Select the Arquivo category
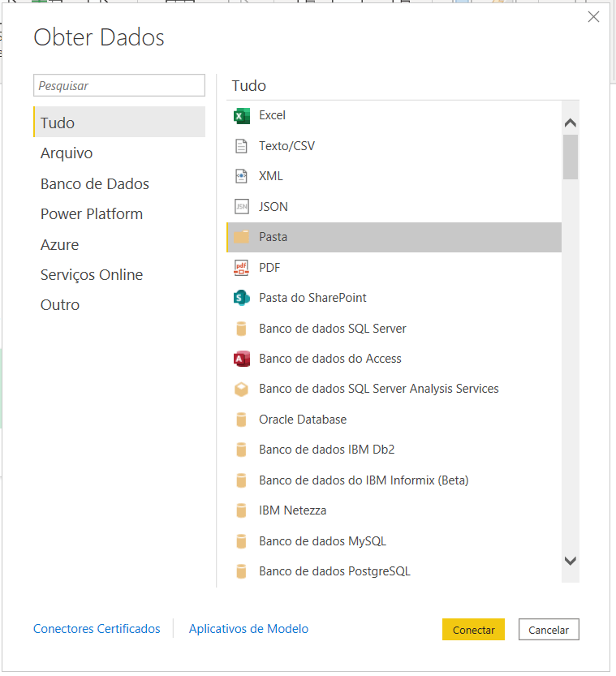Image resolution: width=616 pixels, height=676 pixels. tap(119, 153)
